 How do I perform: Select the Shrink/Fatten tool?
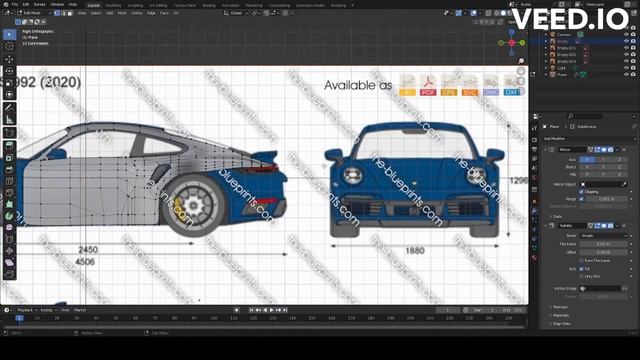click(x=9, y=251)
